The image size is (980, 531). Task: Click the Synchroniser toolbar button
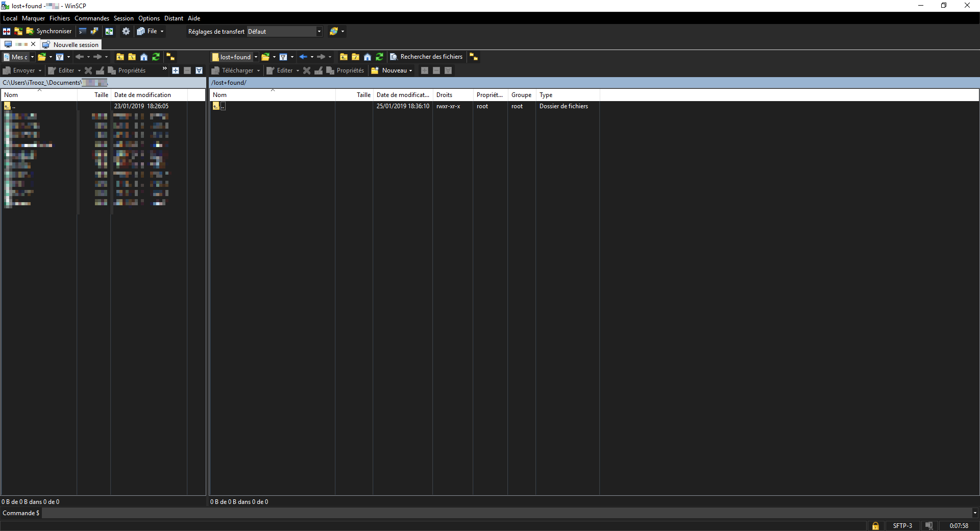(49, 31)
